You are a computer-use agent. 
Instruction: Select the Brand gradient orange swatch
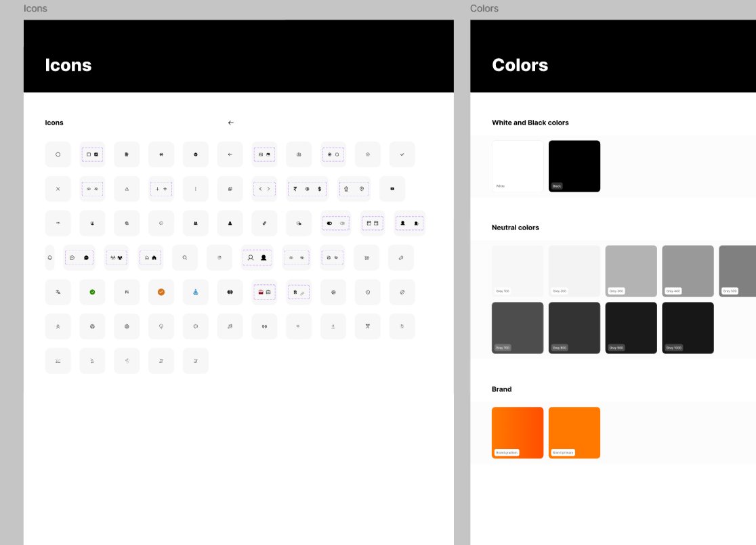point(518,433)
